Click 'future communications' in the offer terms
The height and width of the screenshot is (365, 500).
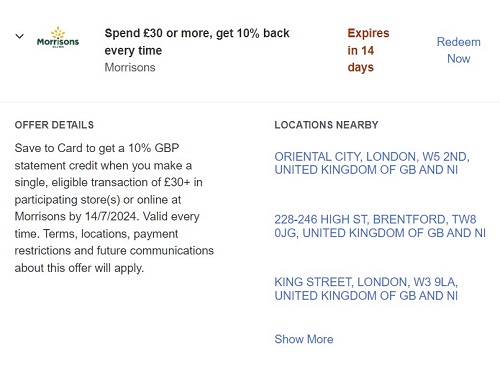[x=155, y=251]
